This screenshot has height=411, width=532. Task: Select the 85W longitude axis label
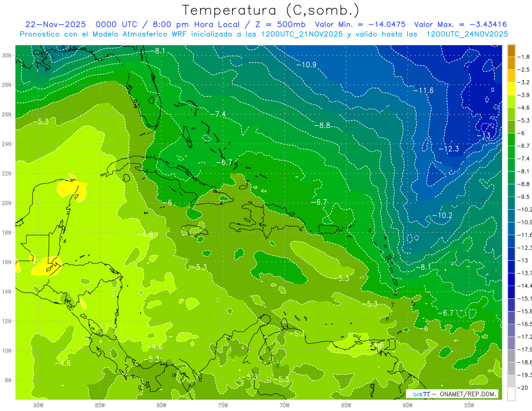coord(100,405)
